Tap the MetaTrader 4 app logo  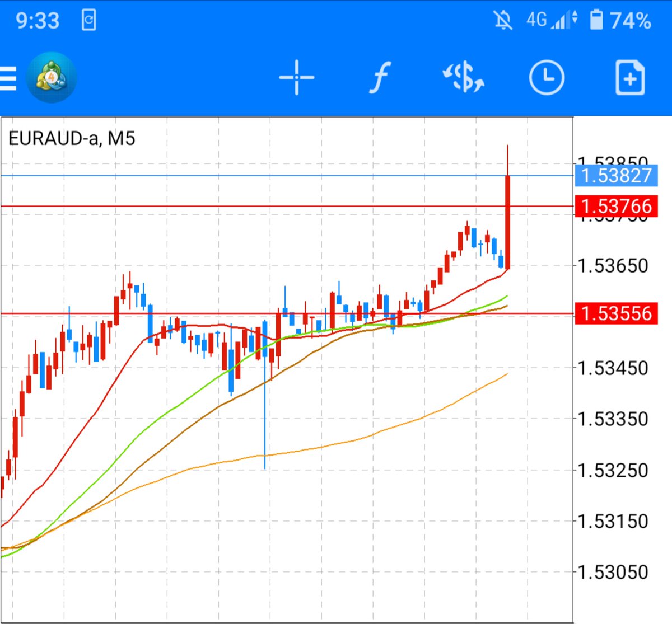coord(52,77)
